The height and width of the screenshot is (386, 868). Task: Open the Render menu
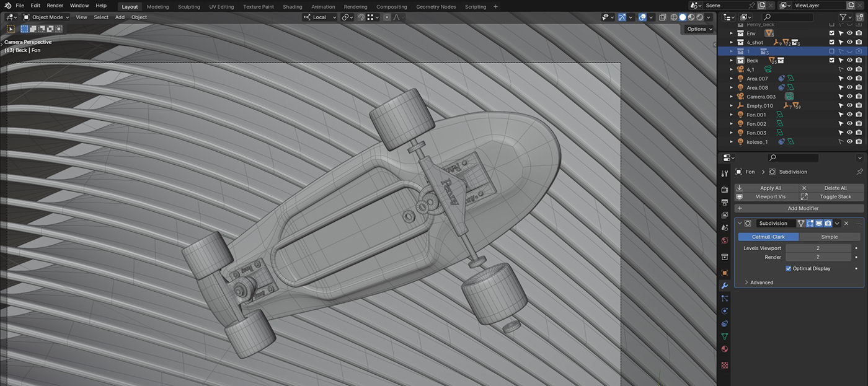point(55,6)
